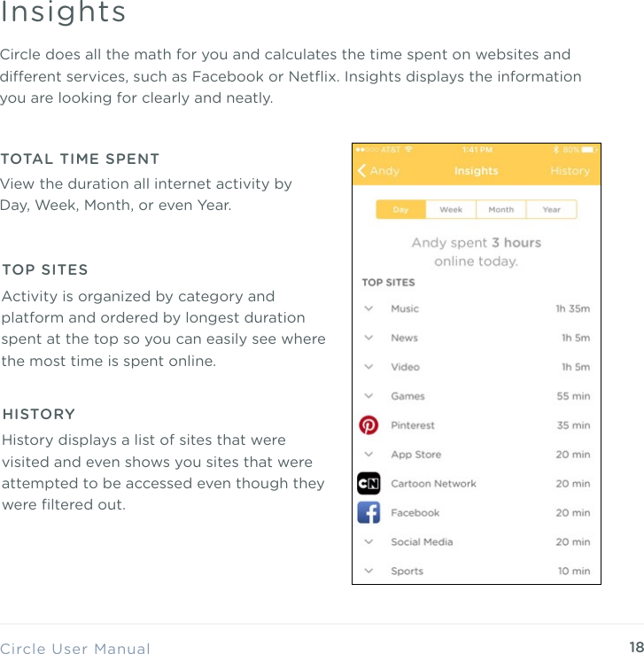The image size is (644, 654).
Task: Tap the battery icon in status bar
Action: point(588,150)
